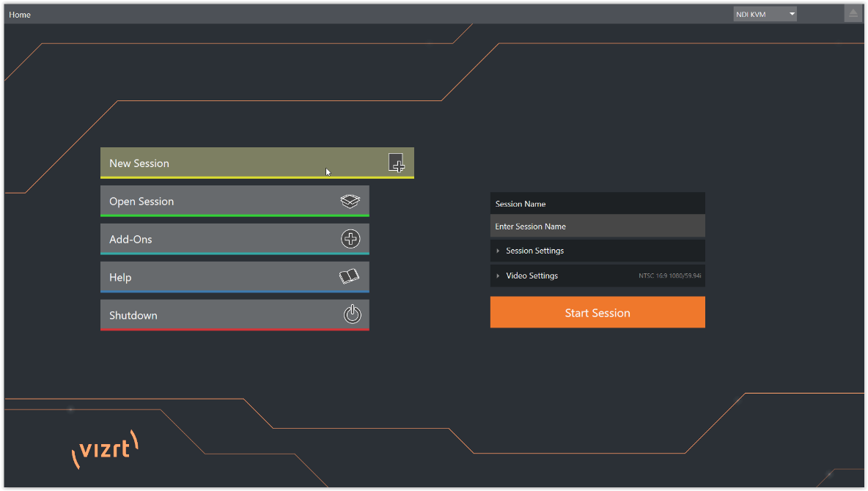868x491 pixels.
Task: Open the Add-Ons menu entry
Action: pyautogui.click(x=235, y=239)
